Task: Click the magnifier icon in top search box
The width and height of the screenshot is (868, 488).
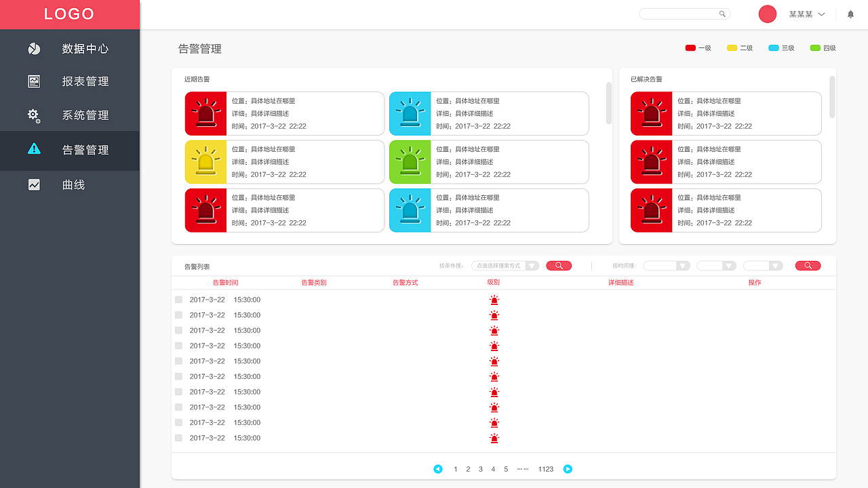Action: click(723, 14)
